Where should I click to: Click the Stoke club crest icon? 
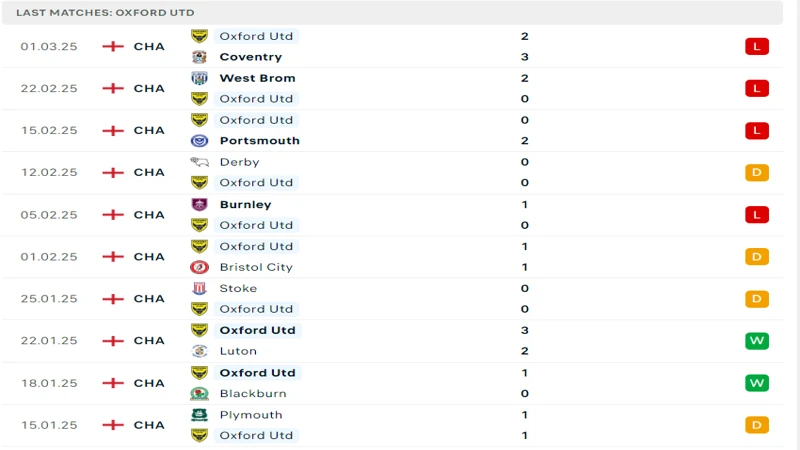[199, 288]
